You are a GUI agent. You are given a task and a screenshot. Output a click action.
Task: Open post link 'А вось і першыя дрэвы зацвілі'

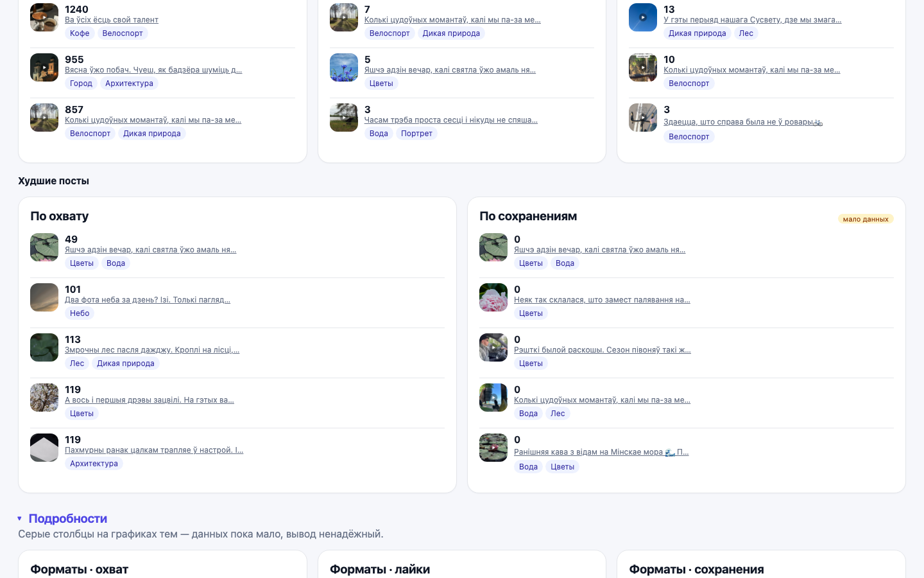[x=150, y=400]
